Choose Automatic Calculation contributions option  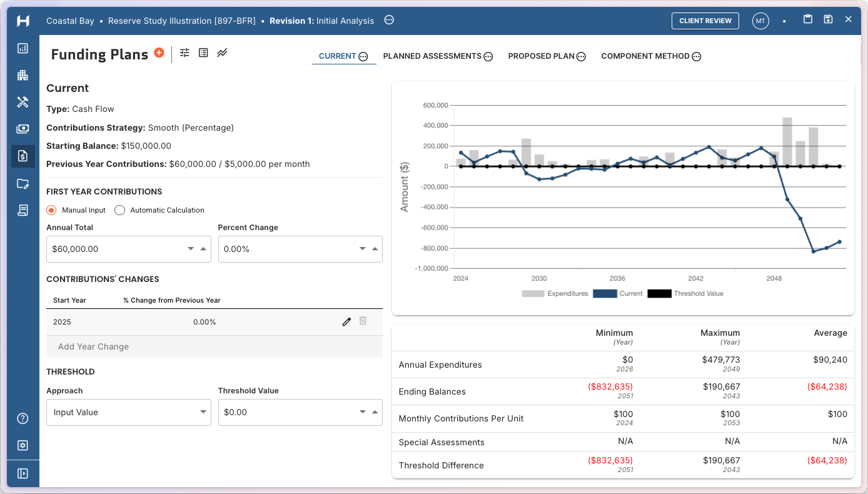119,210
